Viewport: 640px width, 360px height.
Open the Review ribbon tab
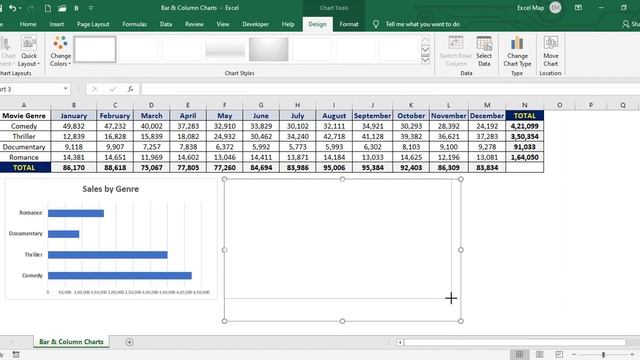coord(194,24)
